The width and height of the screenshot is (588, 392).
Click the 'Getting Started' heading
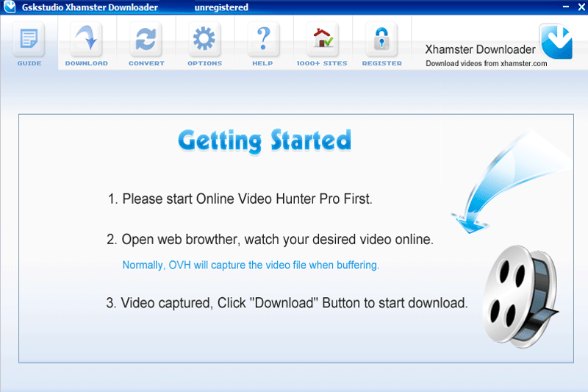pos(265,141)
